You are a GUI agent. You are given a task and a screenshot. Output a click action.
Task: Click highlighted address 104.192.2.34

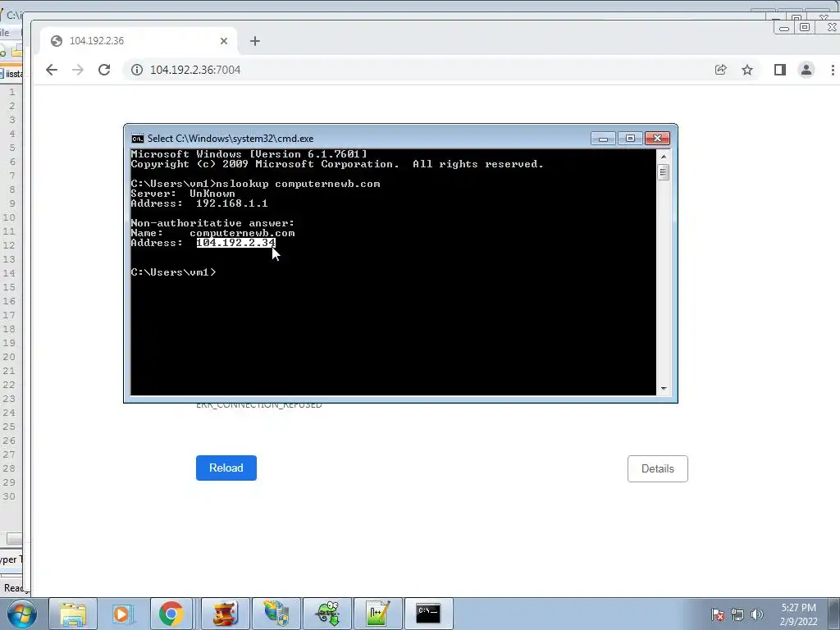pyautogui.click(x=235, y=243)
